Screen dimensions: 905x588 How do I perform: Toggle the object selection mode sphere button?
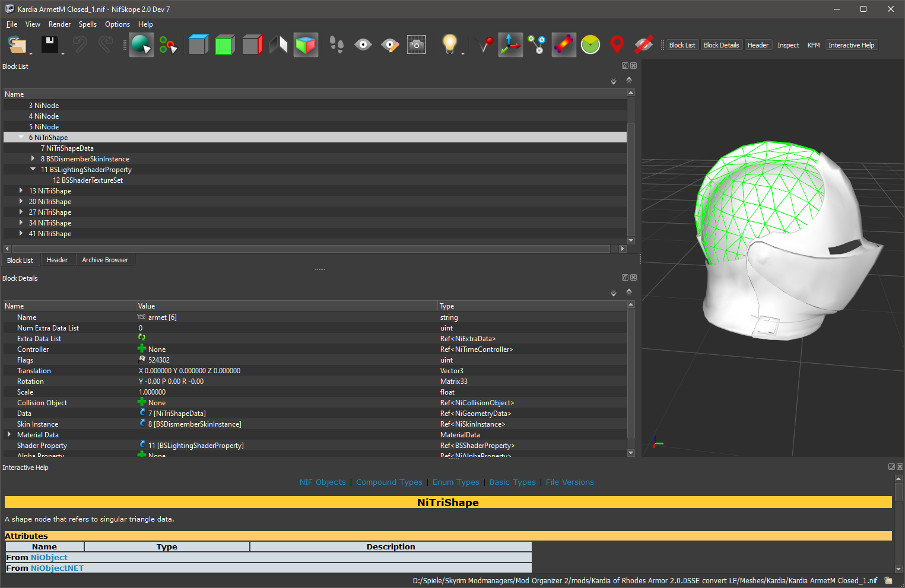pyautogui.click(x=141, y=45)
